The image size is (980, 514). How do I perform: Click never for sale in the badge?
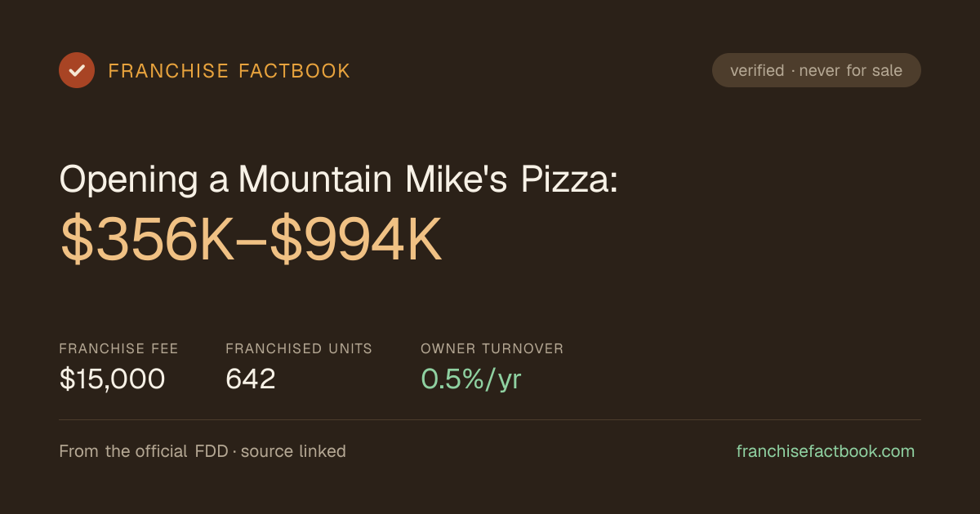coord(851,71)
